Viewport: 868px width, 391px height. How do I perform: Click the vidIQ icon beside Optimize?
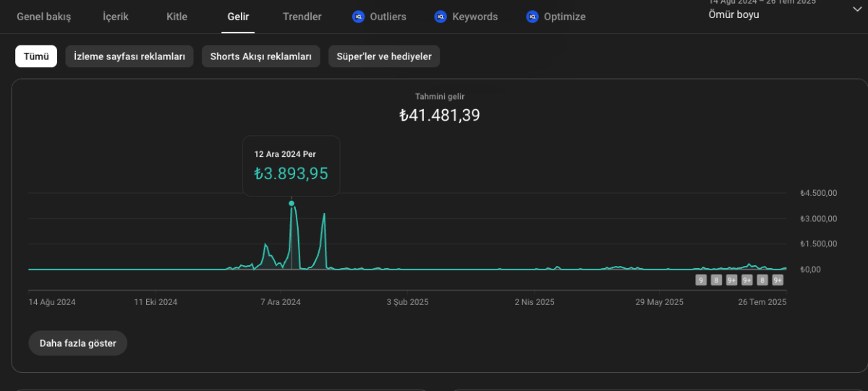pos(532,17)
